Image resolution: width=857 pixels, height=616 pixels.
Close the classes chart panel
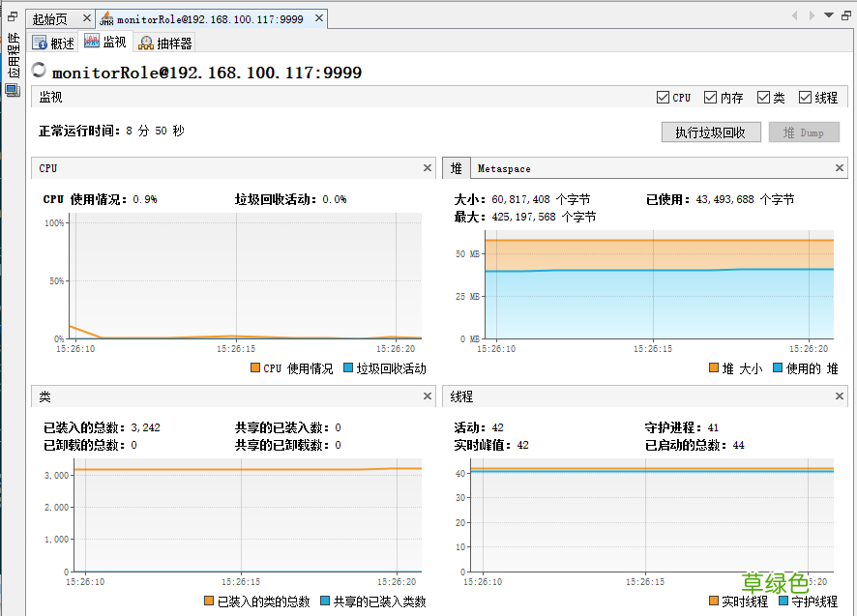(428, 396)
